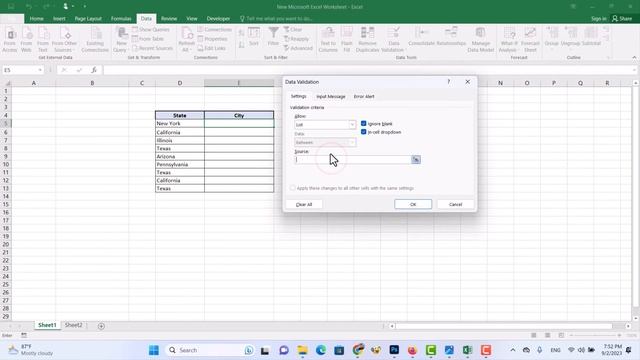
Task: Click the From Text icon
Action: click(43, 40)
